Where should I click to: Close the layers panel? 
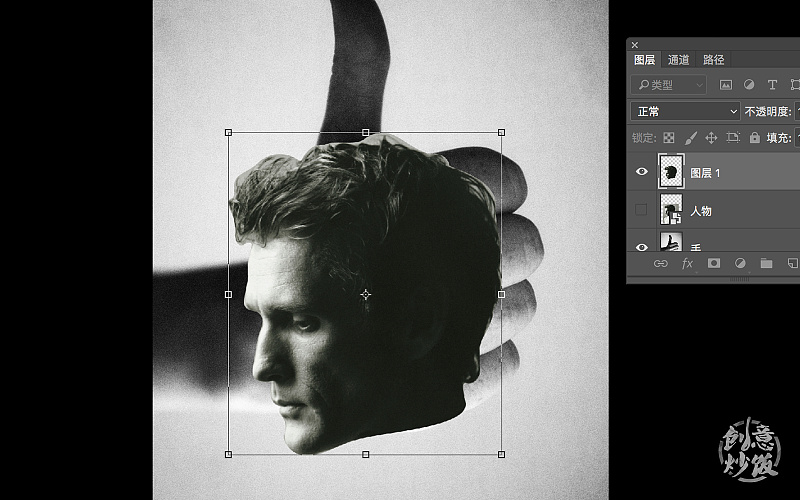[635, 45]
